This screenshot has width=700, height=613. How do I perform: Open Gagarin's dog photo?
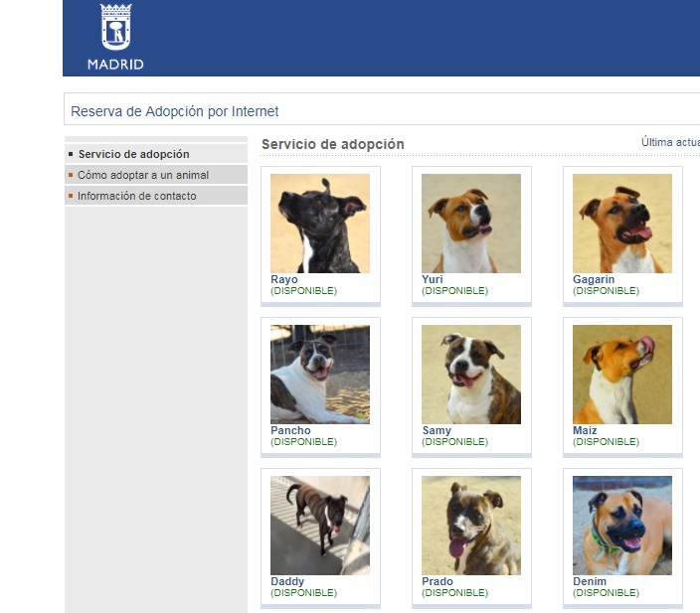click(622, 224)
